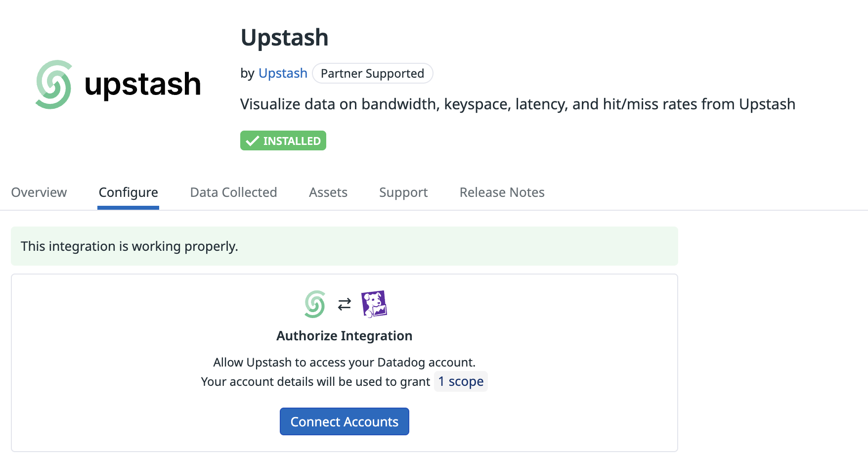
Task: Click the bidirectional arrows exchange icon
Action: coord(345,304)
